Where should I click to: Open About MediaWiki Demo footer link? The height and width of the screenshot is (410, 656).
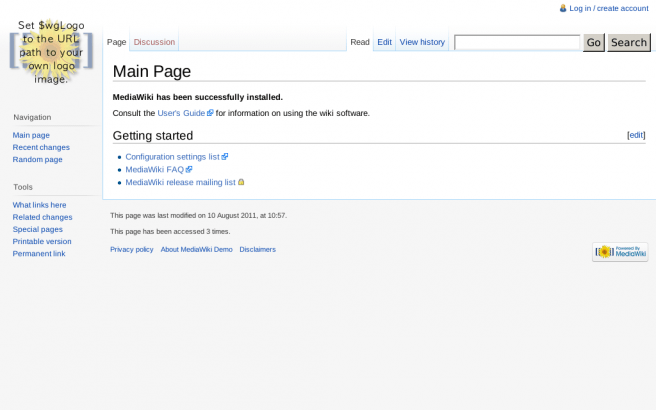(197, 249)
